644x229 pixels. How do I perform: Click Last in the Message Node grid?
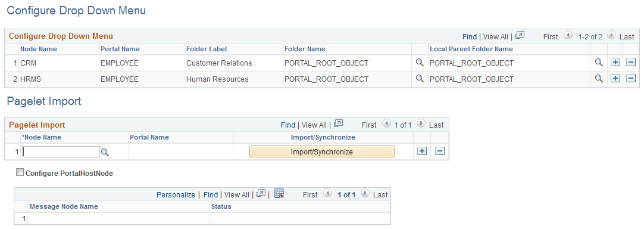coord(380,195)
